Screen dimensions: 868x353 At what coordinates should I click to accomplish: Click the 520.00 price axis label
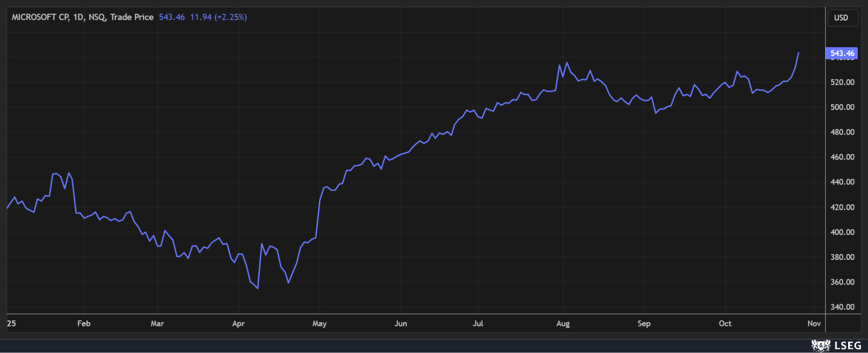pos(842,82)
